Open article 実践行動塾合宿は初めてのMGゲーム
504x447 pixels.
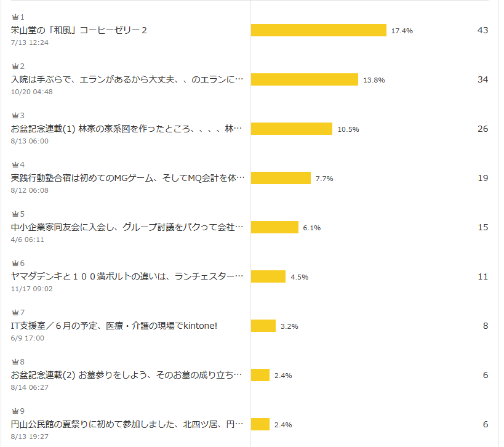tap(127, 178)
